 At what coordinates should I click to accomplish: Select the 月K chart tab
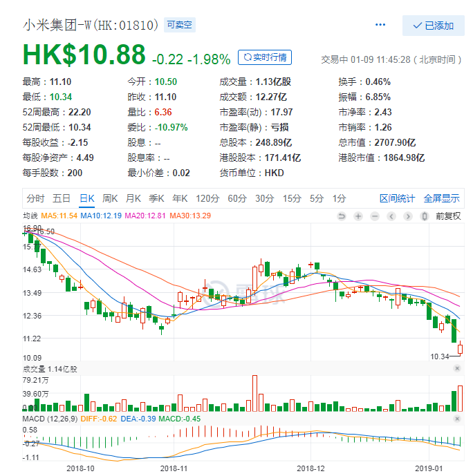coord(133,198)
